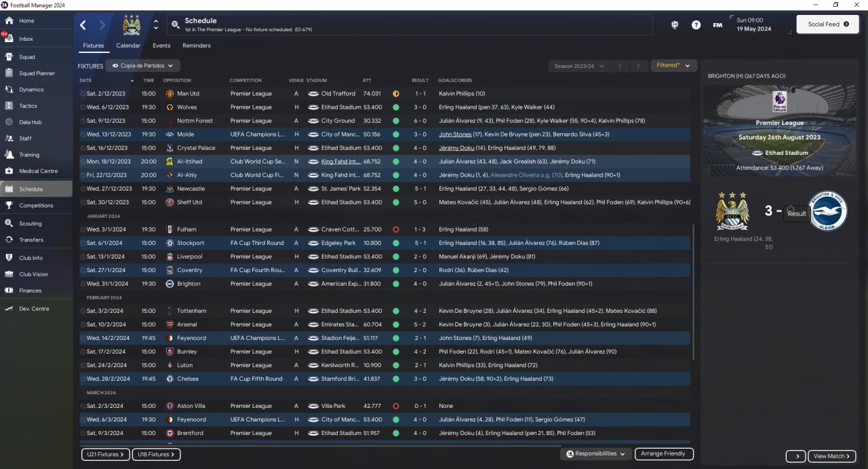The width and height of the screenshot is (868, 469).
Task: Toggle the check mark on Al-Ittihad row
Action: pyautogui.click(x=83, y=162)
